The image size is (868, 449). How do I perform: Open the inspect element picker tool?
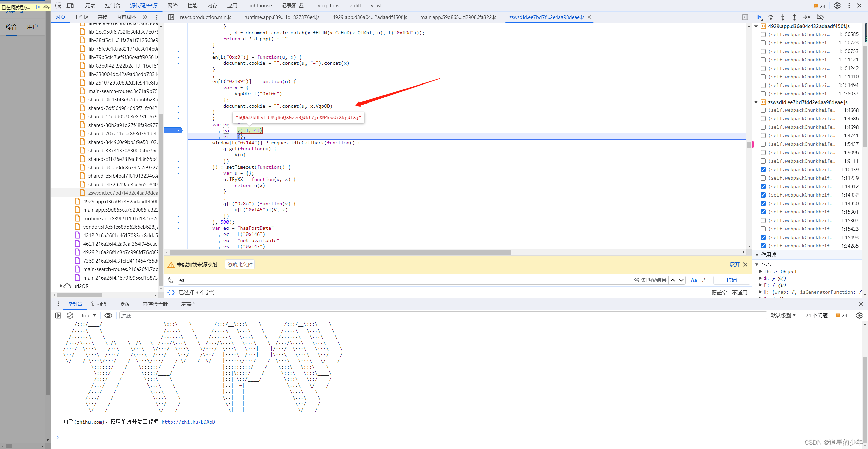pyautogui.click(x=58, y=5)
